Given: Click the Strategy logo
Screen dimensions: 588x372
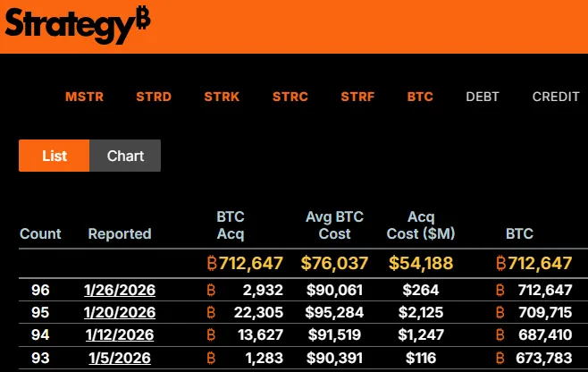Looking at the screenshot, I should pos(78,25).
